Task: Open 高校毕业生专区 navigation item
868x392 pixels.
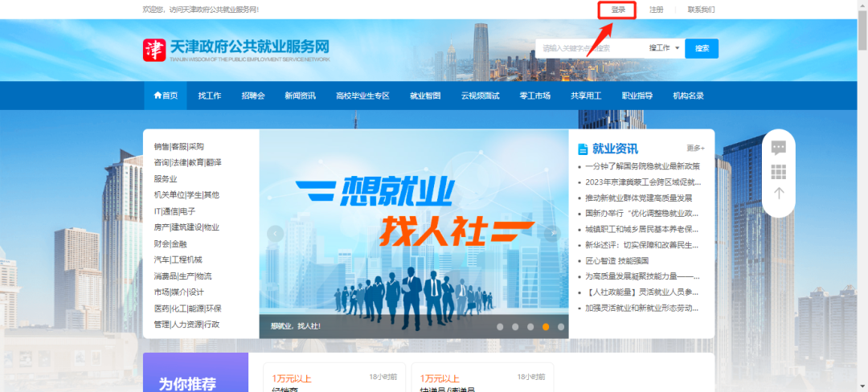Action: [x=362, y=96]
